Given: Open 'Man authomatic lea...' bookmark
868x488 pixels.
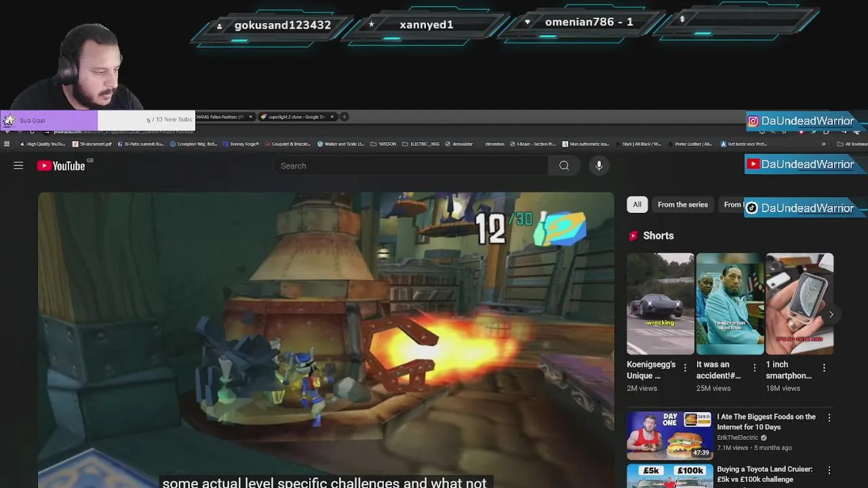Looking at the screenshot, I should tap(585, 144).
